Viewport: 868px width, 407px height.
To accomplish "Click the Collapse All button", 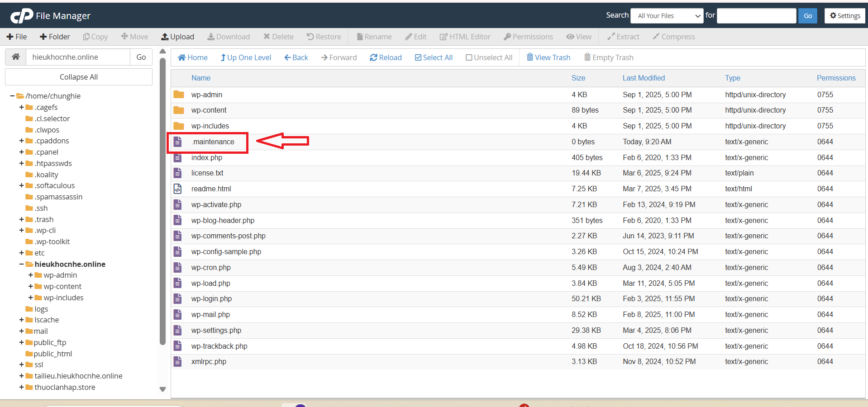I will coord(79,77).
